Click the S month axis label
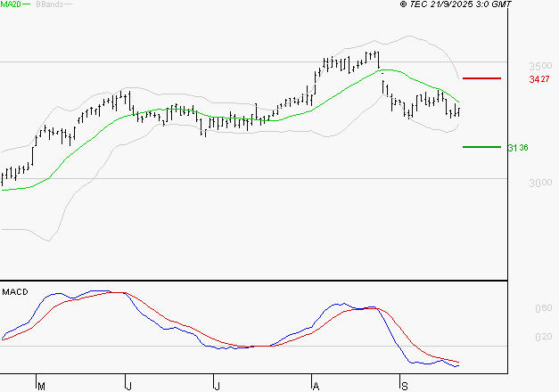 [404, 387]
